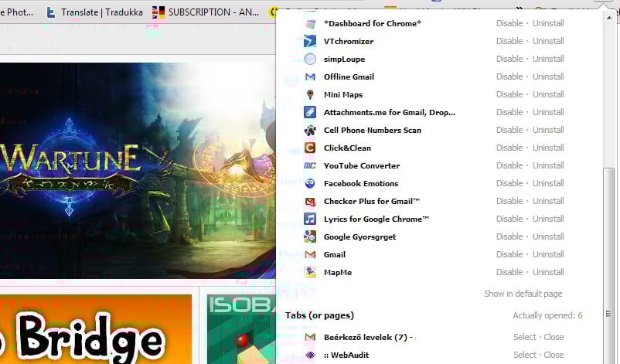Viewport: 620px width, 364px height.
Task: Click the VTchromizer extension name
Action: click(x=349, y=41)
